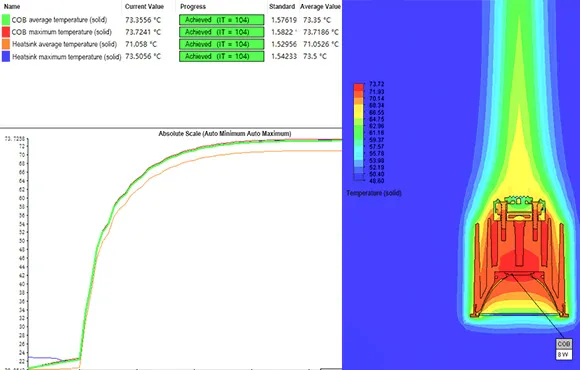
Task: Click the average value 73.5 °C
Action: [x=315, y=56]
